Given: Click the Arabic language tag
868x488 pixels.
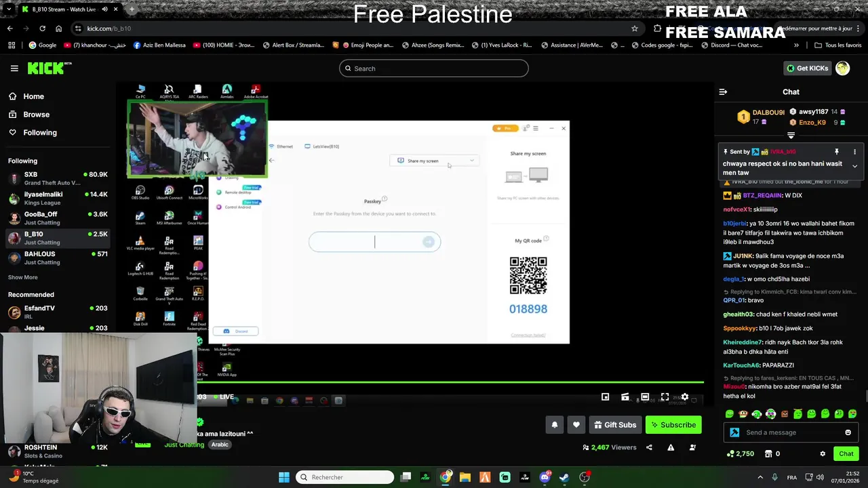Looking at the screenshot, I should 220,445.
